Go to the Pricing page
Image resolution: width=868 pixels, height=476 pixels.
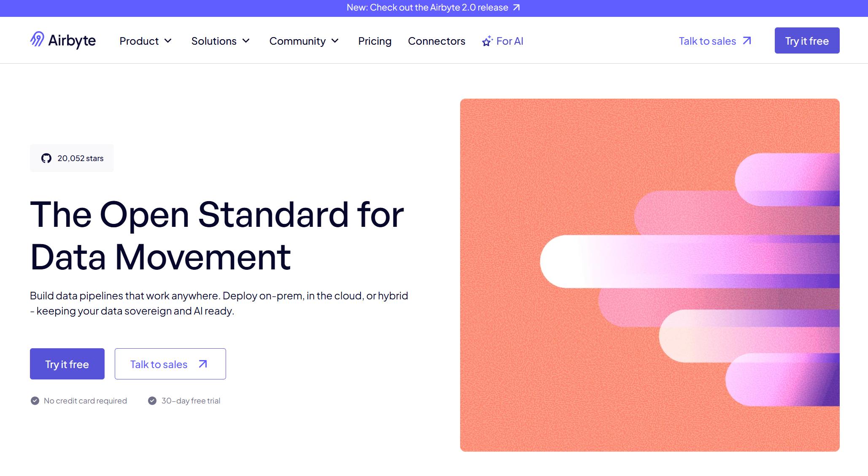point(375,41)
